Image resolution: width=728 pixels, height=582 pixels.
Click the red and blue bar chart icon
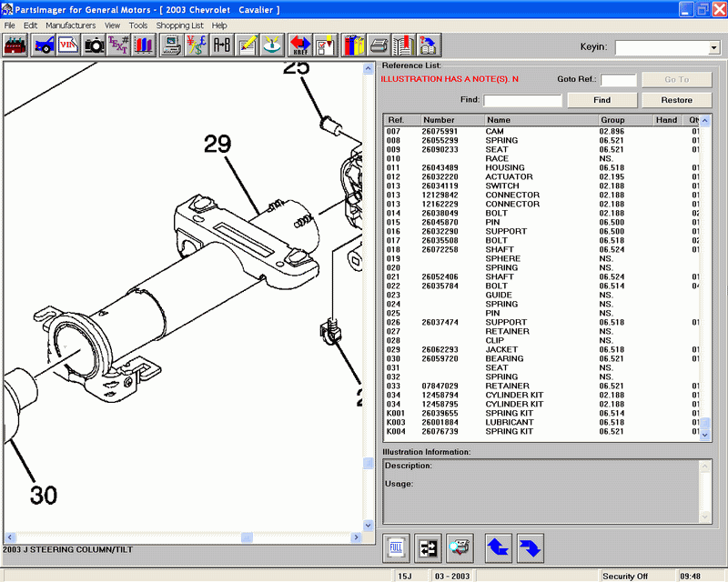coord(144,45)
